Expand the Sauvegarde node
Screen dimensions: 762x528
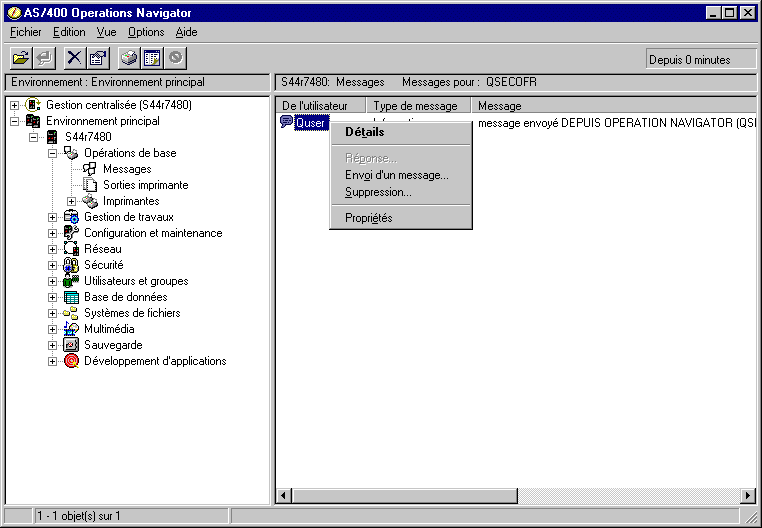point(52,346)
